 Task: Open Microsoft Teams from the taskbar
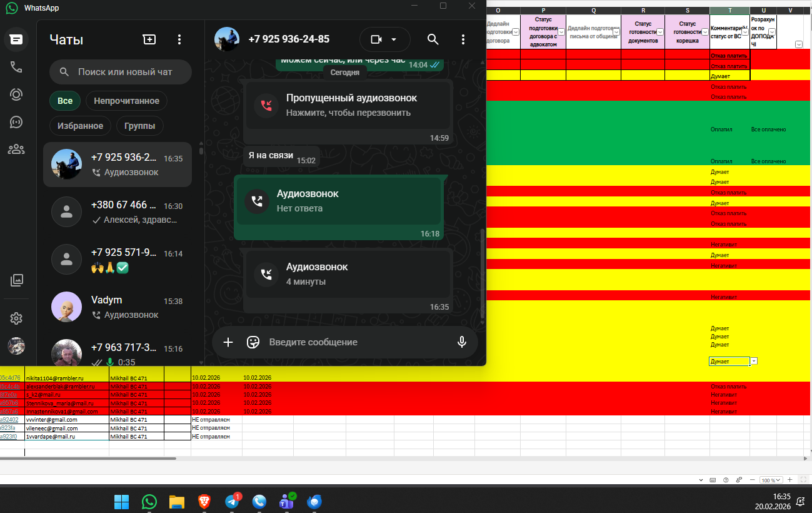(287, 502)
